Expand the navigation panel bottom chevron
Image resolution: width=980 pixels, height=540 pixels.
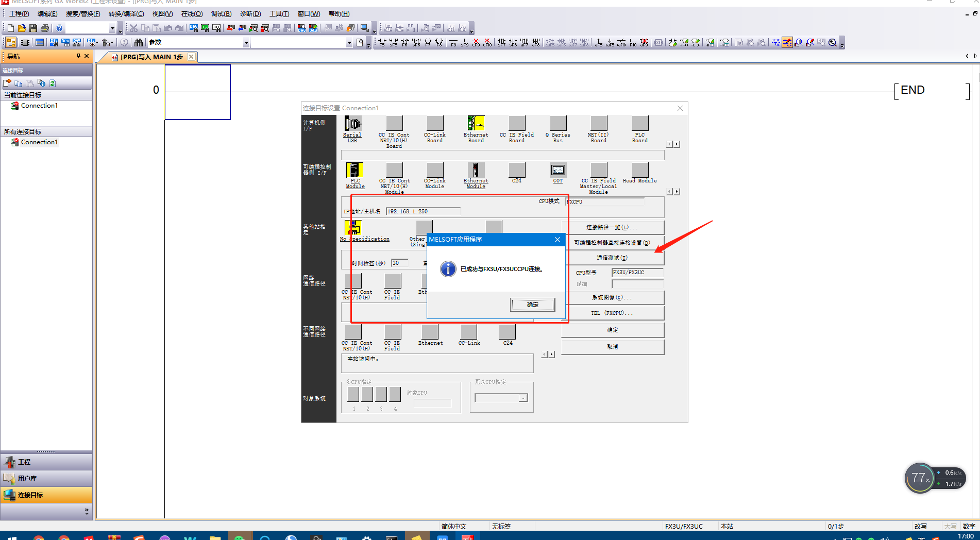coord(87,511)
